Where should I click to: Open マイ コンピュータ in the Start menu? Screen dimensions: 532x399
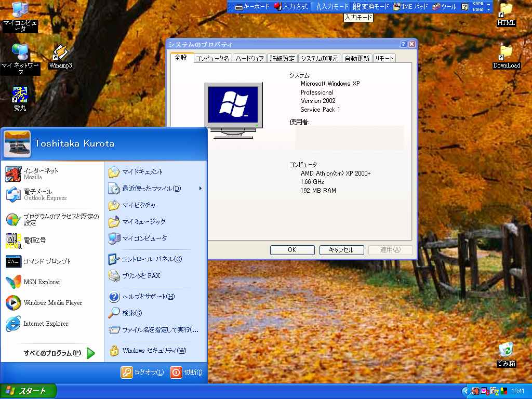coord(155,238)
